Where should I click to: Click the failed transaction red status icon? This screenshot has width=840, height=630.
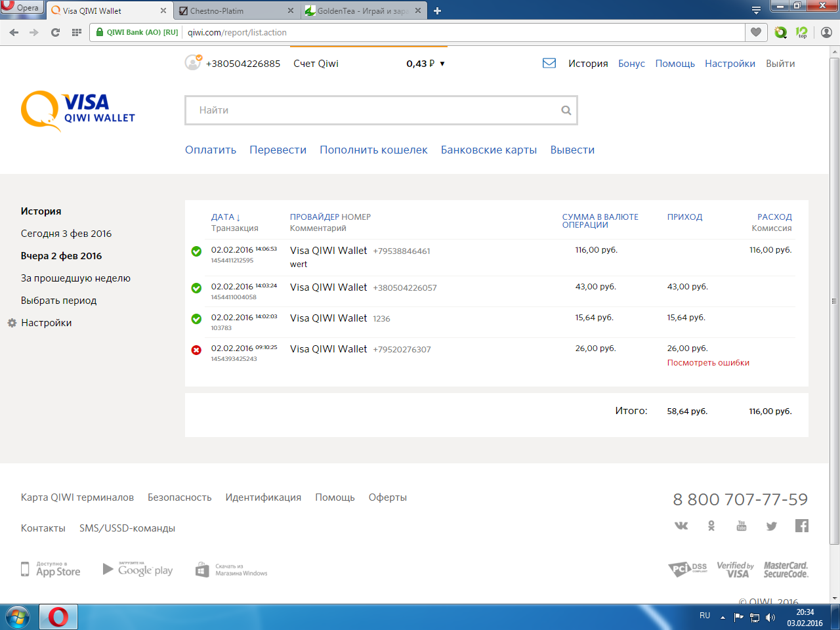pyautogui.click(x=196, y=350)
